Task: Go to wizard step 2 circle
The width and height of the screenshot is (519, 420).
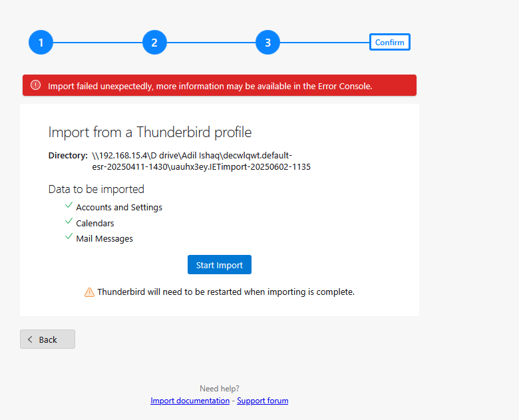Action: (154, 43)
